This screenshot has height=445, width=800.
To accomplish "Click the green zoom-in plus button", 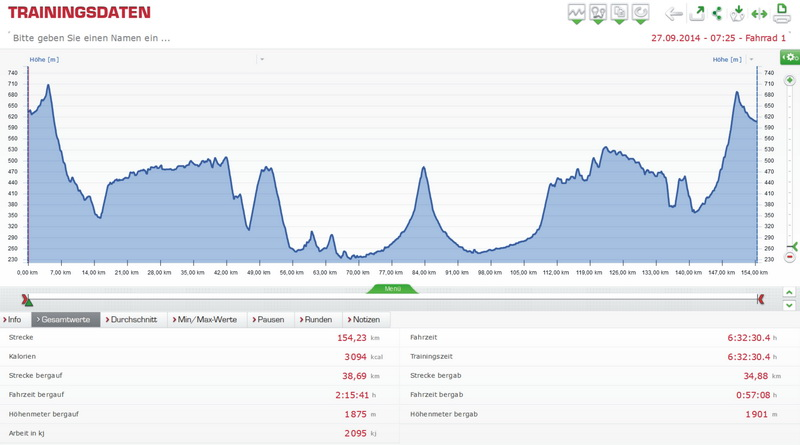I will (x=790, y=81).
